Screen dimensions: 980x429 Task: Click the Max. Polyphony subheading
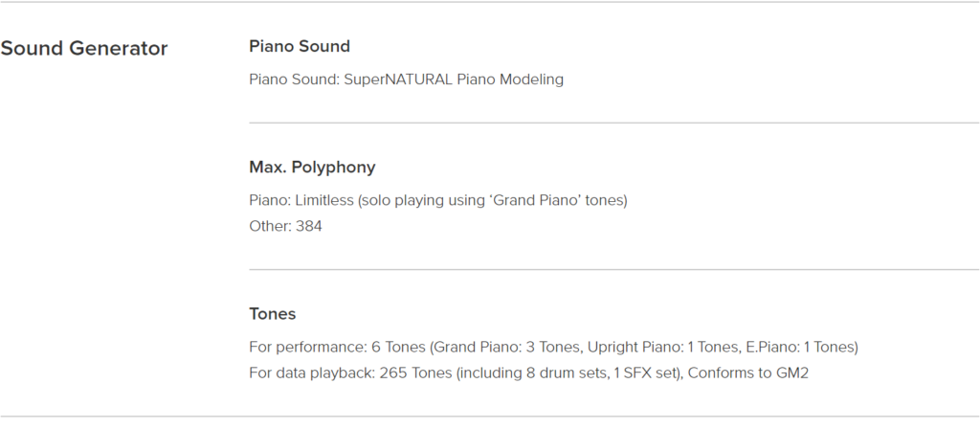coord(312,168)
